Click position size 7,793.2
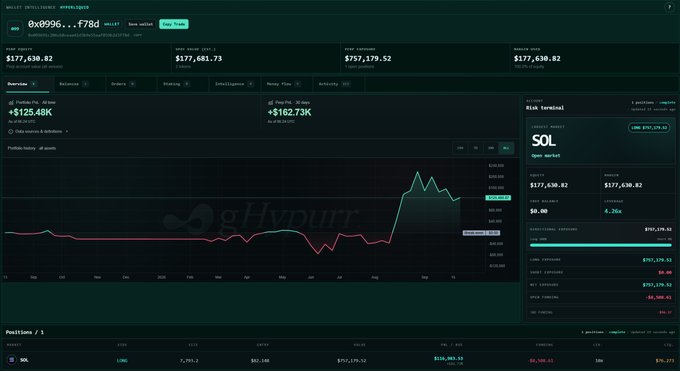Image resolution: width=680 pixels, height=371 pixels. (189, 361)
